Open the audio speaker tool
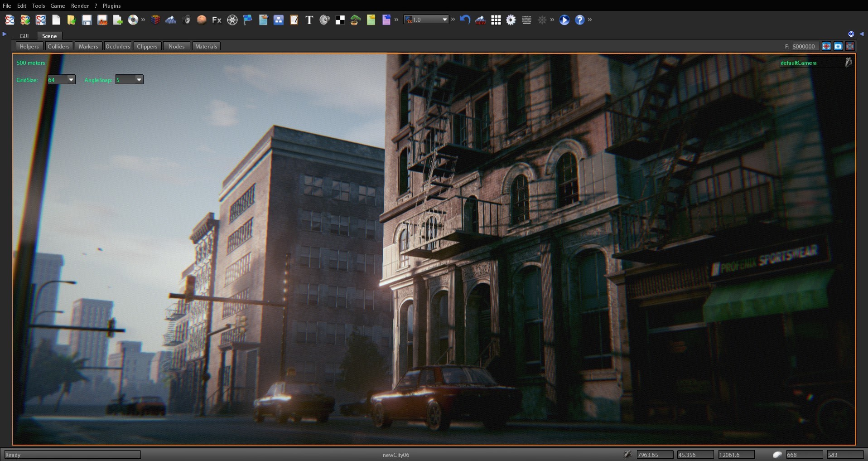868x461 pixels. pos(324,20)
